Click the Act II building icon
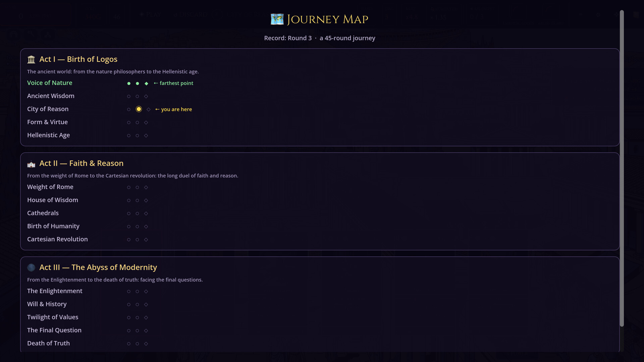Screen dimensions: 644x362 (x=31, y=164)
